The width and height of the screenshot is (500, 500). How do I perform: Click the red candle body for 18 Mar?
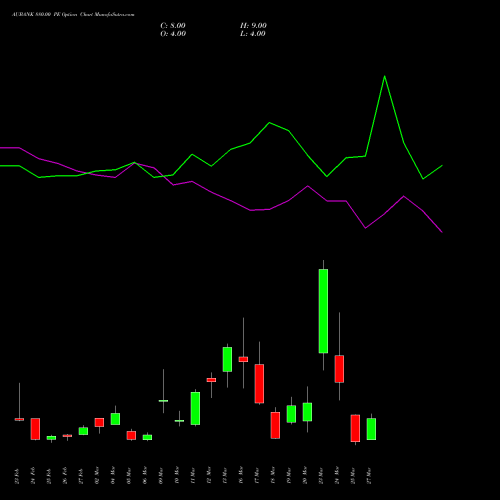(x=275, y=425)
